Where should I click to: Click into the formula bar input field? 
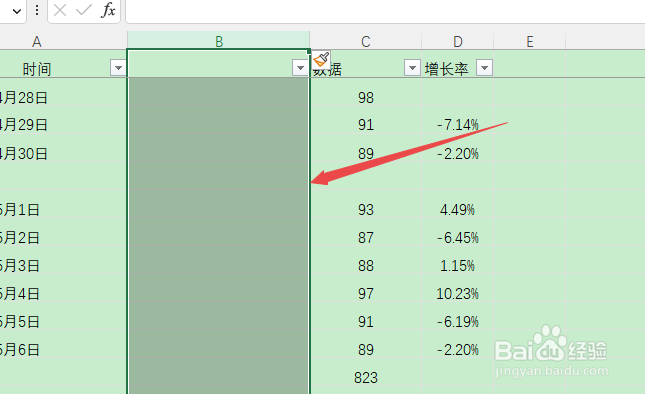pos(385,11)
